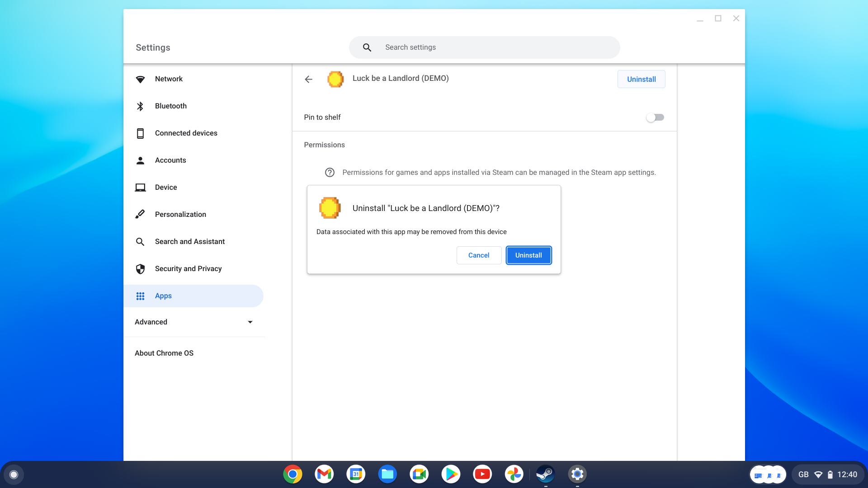
Task: Toggle Pin to shelf switch
Action: (655, 117)
